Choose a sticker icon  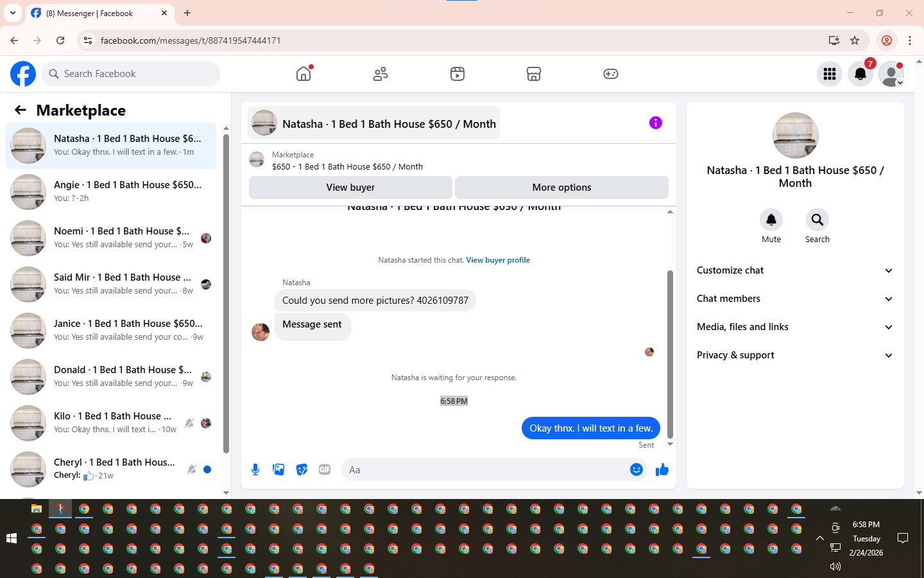[302, 469]
